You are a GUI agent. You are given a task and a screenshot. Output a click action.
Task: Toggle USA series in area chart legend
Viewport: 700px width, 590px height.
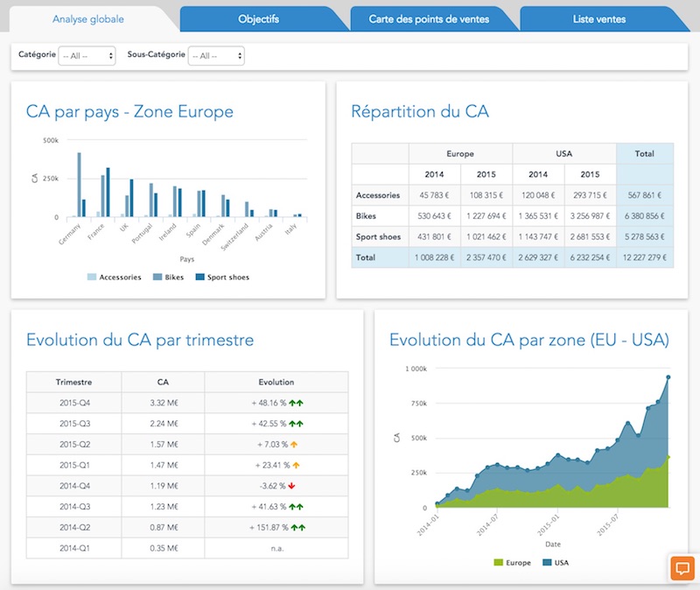coord(556,562)
